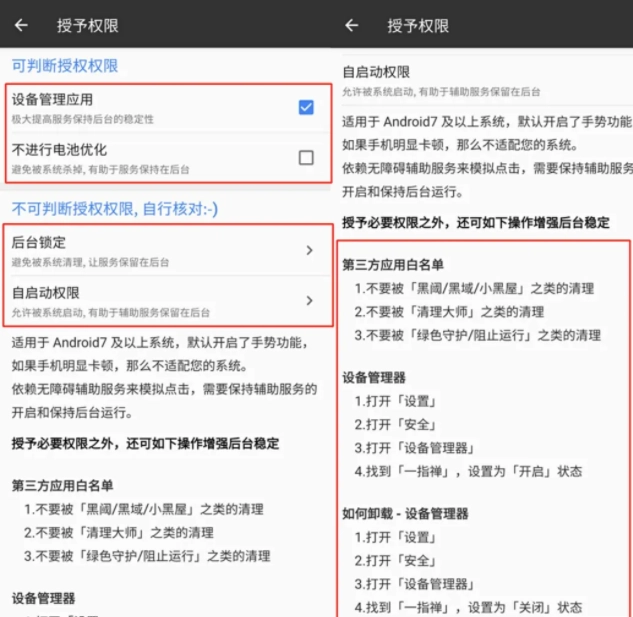The image size is (633, 617).
Task: Click the 可判断授权权限 section header
Action: click(x=65, y=66)
